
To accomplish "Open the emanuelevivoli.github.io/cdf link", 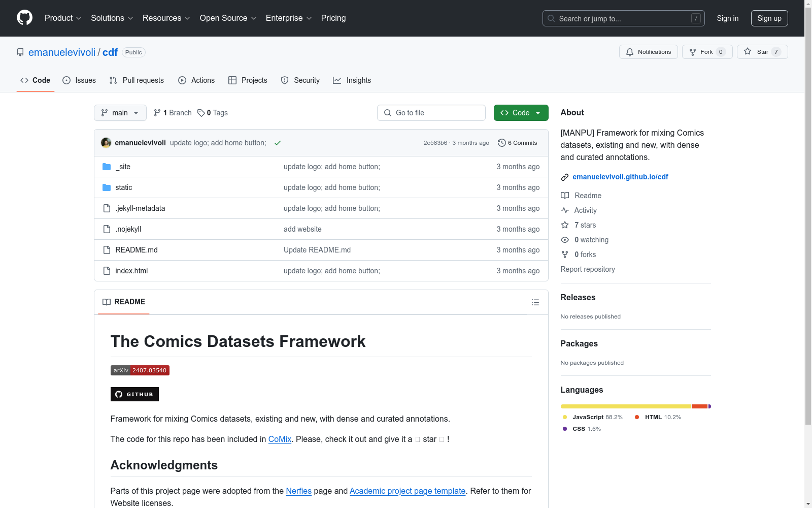I will (x=620, y=177).
